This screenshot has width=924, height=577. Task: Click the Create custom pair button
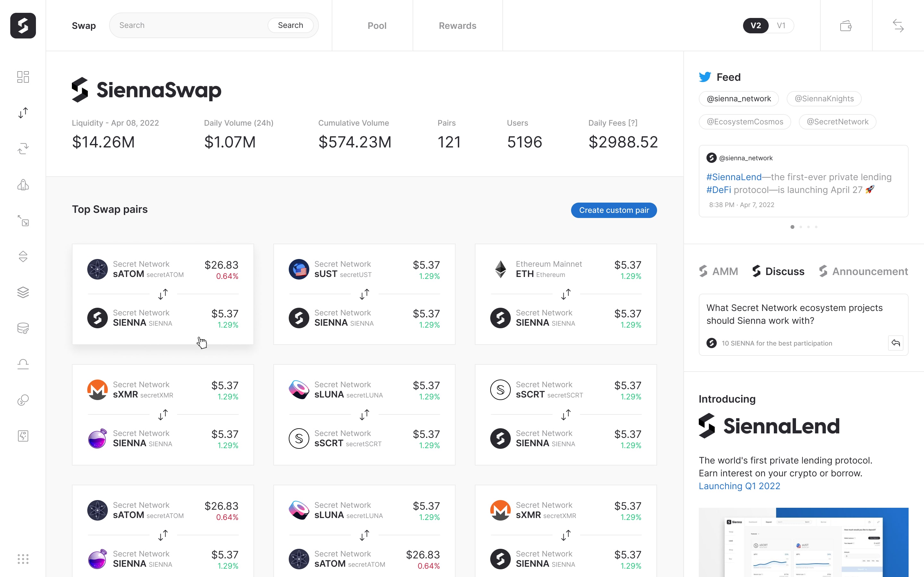click(613, 210)
